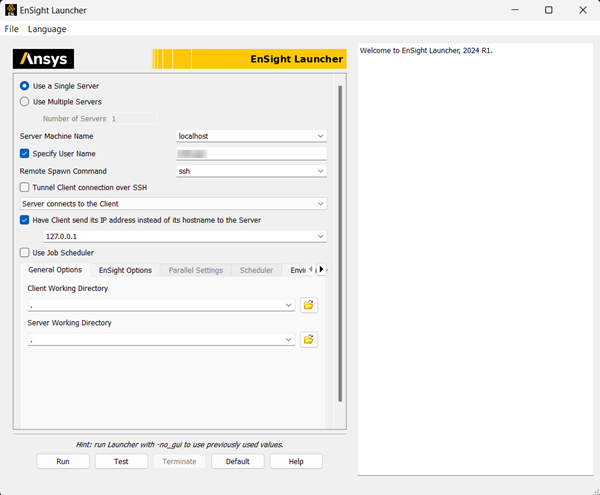600x495 pixels.
Task: Maximize the EnSight Launcher window
Action: [549, 10]
